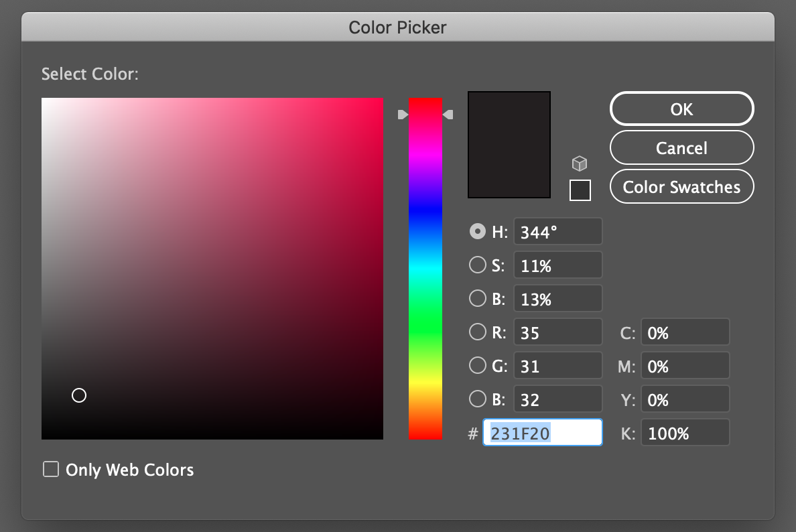Viewport: 796px width, 532px height.
Task: Select the S saturation radio button
Action: (x=477, y=265)
